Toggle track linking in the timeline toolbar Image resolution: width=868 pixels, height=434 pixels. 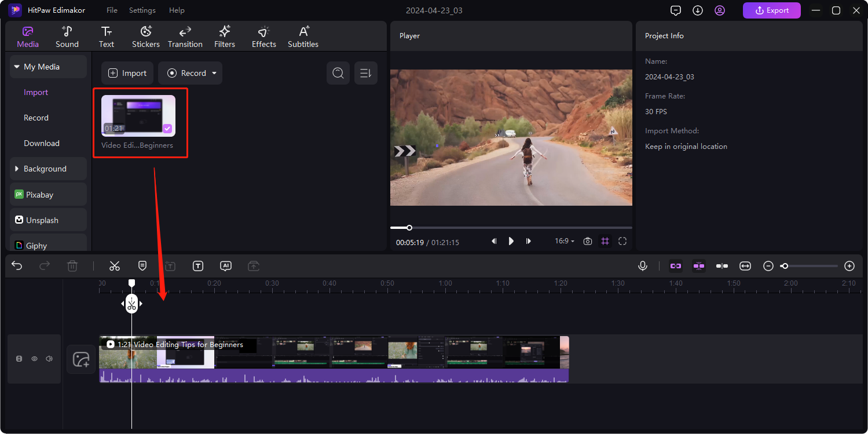click(x=675, y=266)
